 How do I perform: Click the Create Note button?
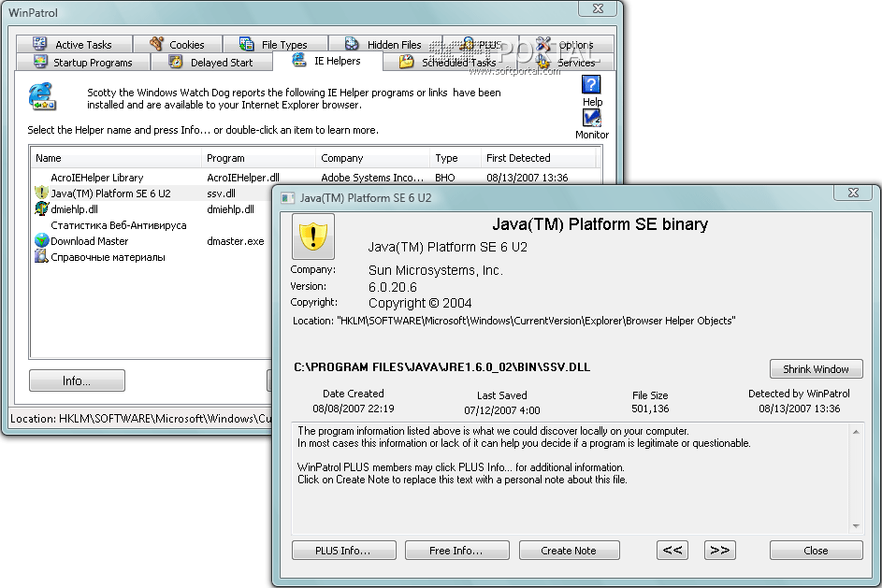click(570, 551)
